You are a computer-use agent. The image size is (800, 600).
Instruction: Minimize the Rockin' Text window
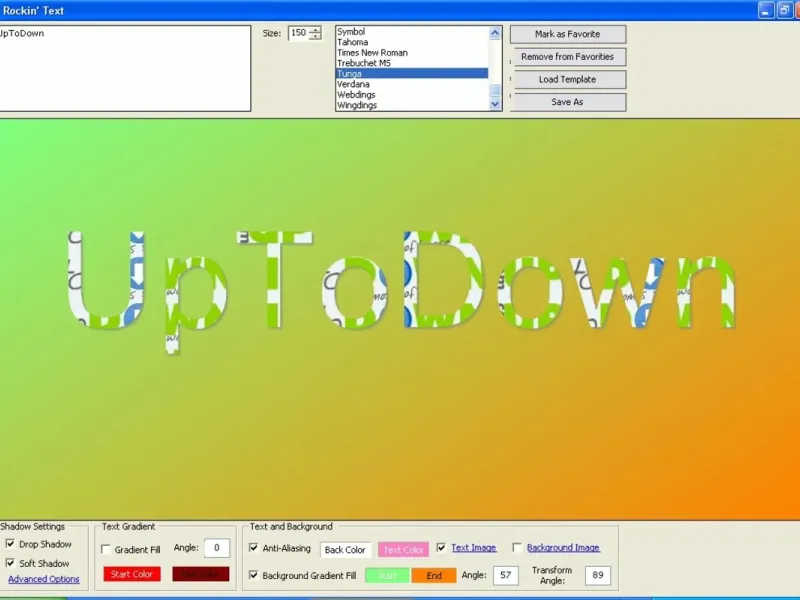(766, 10)
